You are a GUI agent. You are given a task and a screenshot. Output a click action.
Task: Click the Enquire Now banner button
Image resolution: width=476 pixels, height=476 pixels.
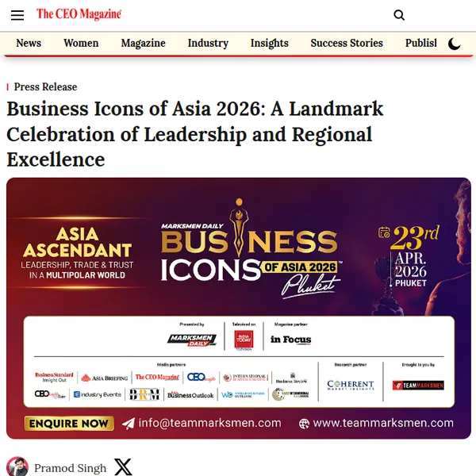(69, 423)
